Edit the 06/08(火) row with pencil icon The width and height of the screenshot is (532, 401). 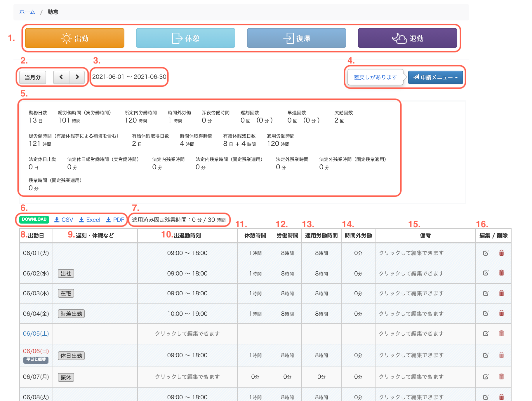486,397
